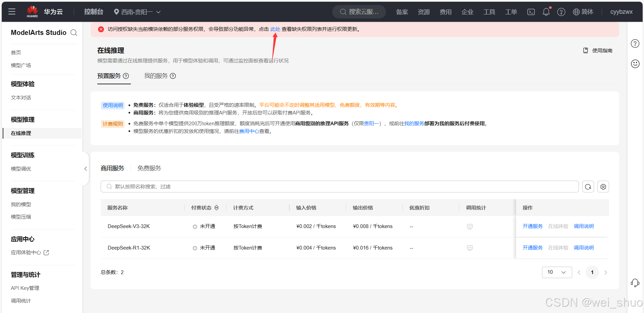Viewport: 644px width, 313px height.
Task: Click the DeepSeek-V3-32K service name
Action: tap(129, 226)
